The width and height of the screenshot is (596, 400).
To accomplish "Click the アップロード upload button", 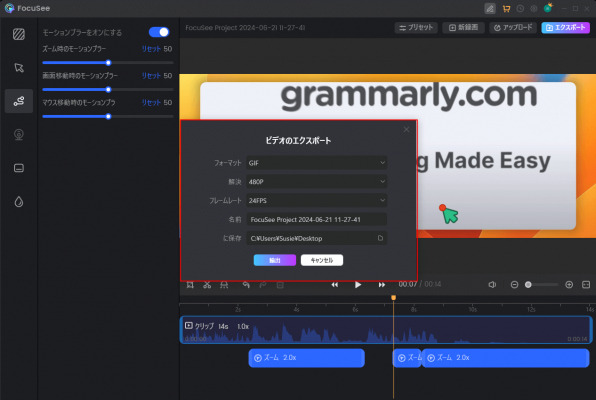I will (513, 28).
